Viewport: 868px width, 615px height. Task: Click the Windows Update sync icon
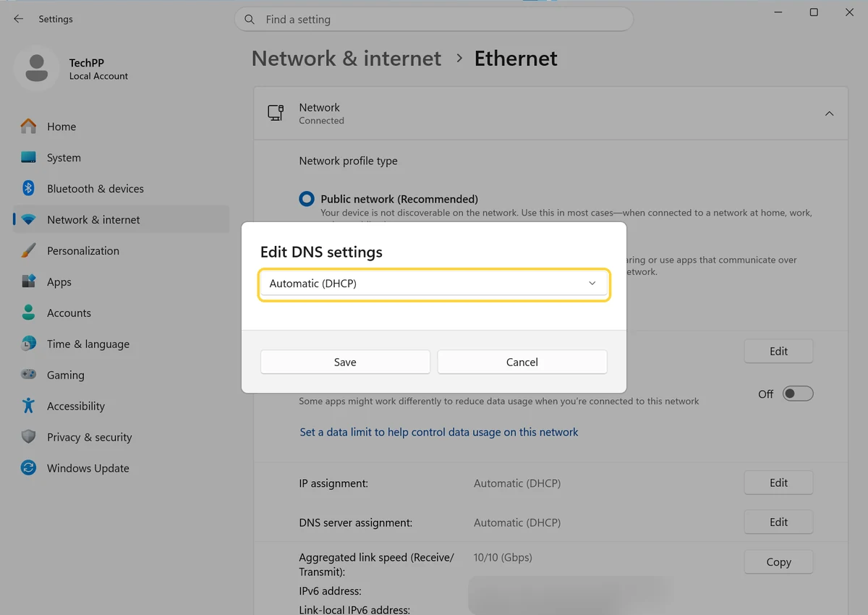click(x=28, y=468)
